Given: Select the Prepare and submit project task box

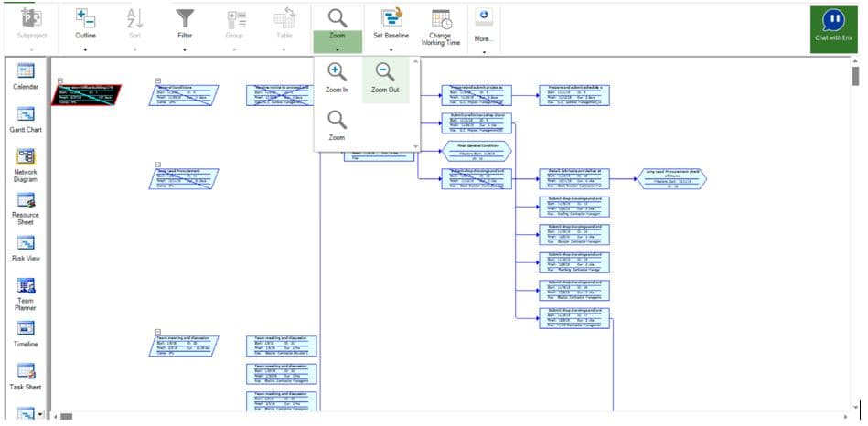Looking at the screenshot, I should (x=477, y=94).
